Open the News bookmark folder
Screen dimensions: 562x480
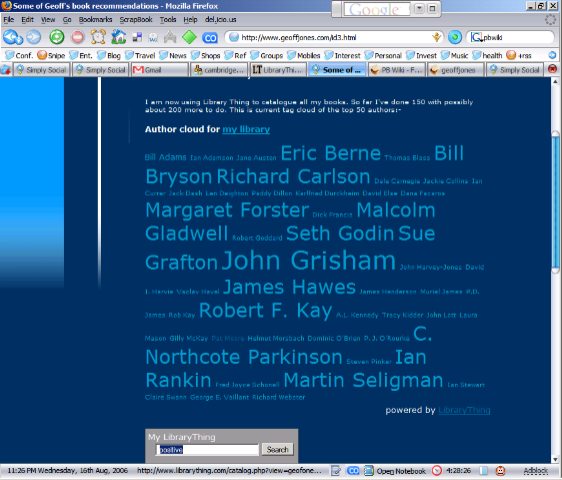pos(173,55)
